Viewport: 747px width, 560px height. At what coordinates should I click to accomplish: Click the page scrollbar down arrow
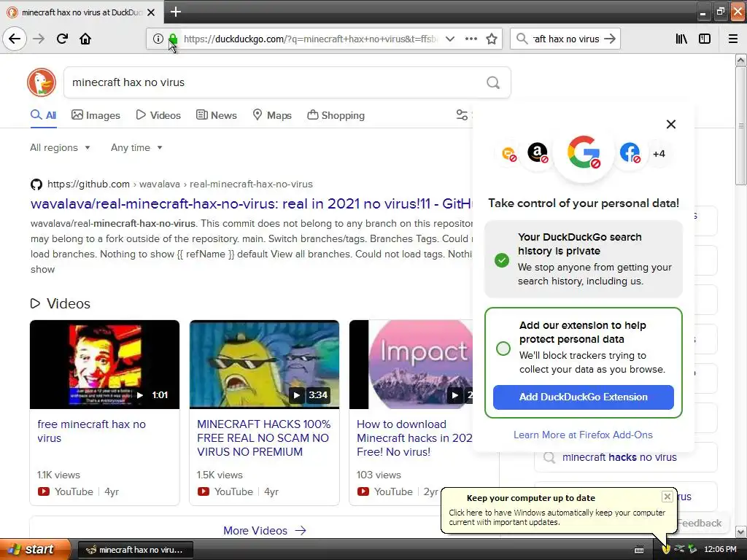point(741,531)
